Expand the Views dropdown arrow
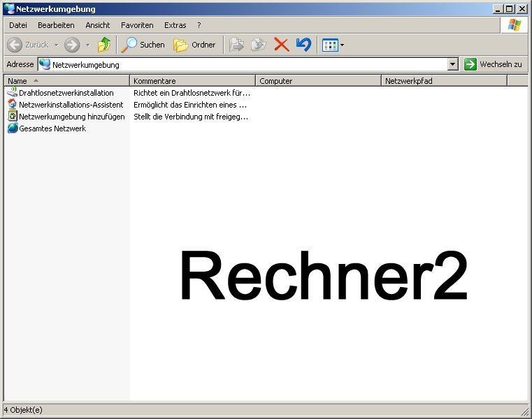532x419 pixels. point(342,45)
